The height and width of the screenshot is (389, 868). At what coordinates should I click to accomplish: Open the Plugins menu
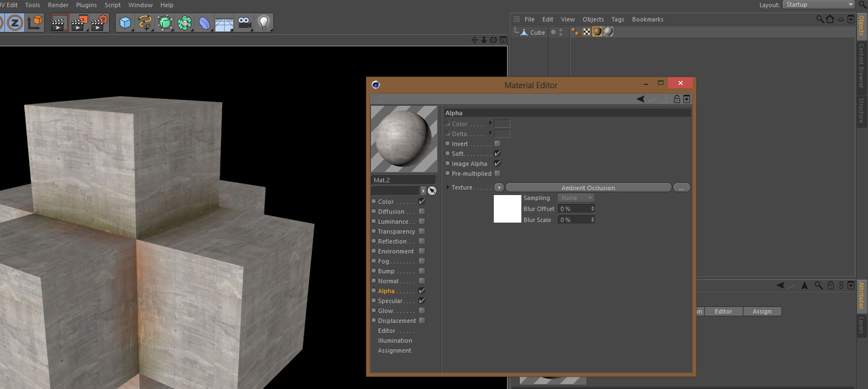click(86, 5)
